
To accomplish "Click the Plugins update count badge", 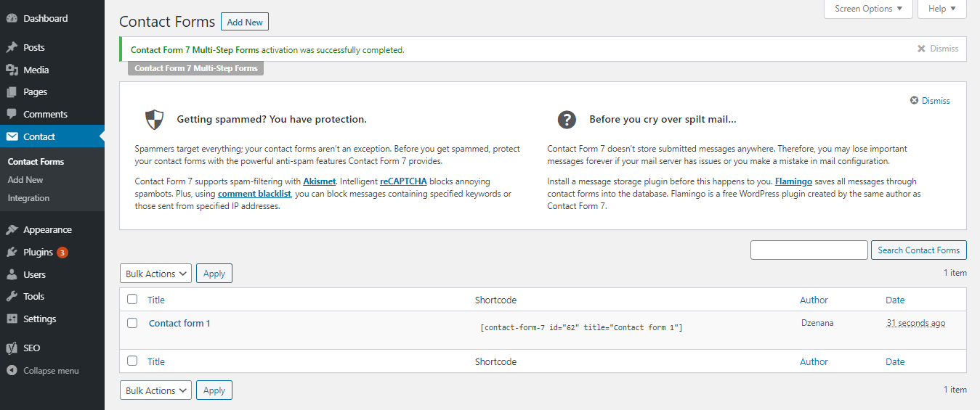I will [62, 253].
